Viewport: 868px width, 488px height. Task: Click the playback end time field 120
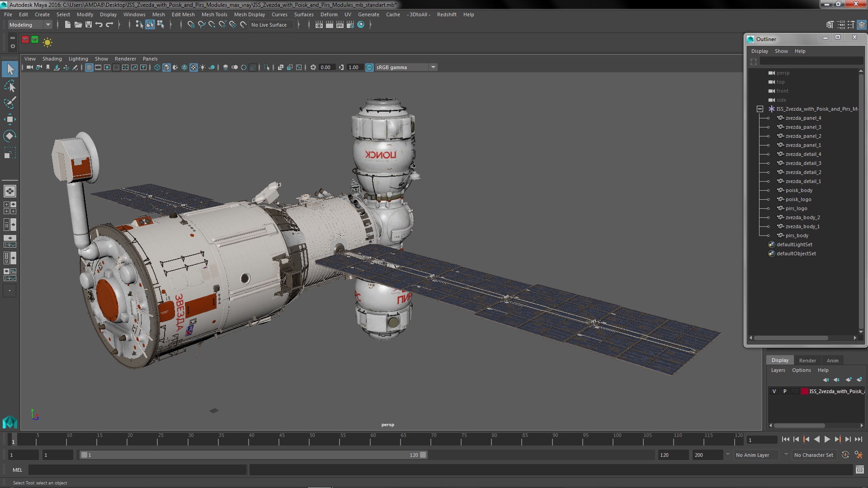point(673,455)
